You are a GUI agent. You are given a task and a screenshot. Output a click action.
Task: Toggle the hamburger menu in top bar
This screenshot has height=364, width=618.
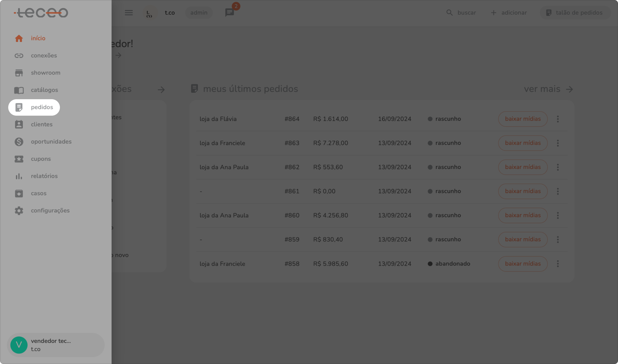point(129,13)
